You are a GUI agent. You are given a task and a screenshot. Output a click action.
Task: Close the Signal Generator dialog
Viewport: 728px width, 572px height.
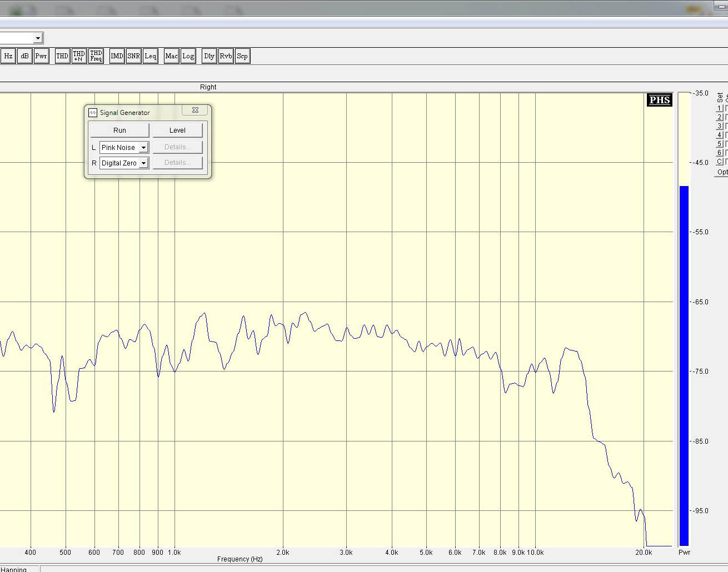(x=195, y=111)
